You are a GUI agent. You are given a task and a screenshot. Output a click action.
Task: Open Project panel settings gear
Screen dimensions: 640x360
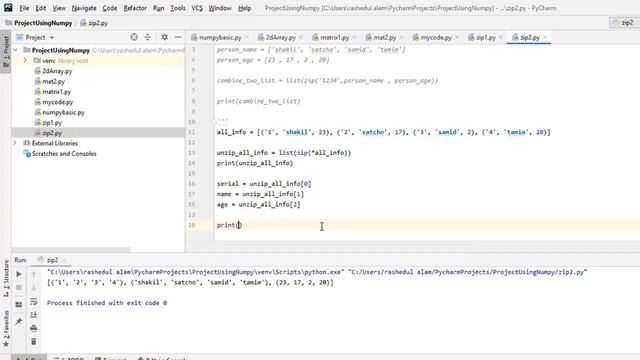(164, 37)
